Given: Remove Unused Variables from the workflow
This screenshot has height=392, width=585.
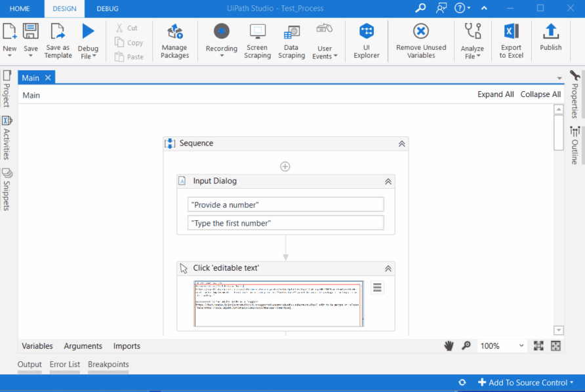Looking at the screenshot, I should pyautogui.click(x=421, y=41).
